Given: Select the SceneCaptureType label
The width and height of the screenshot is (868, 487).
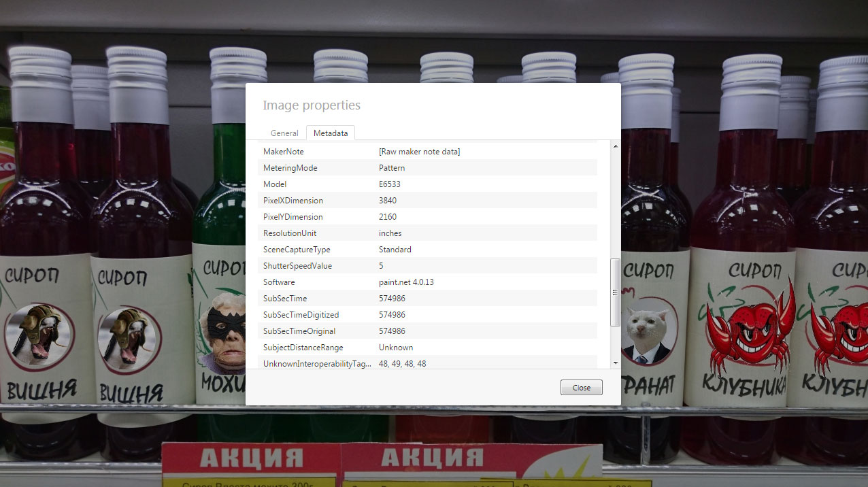Looking at the screenshot, I should click(297, 250).
